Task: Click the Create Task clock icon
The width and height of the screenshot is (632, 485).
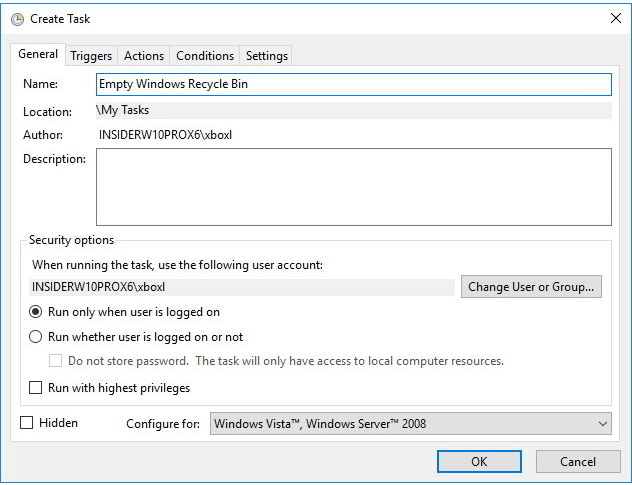Action: [17, 18]
